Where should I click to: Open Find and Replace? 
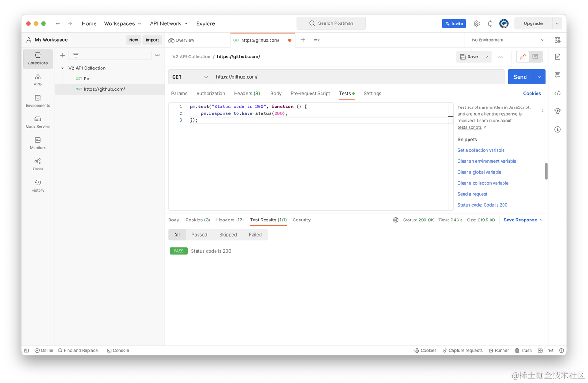point(78,350)
